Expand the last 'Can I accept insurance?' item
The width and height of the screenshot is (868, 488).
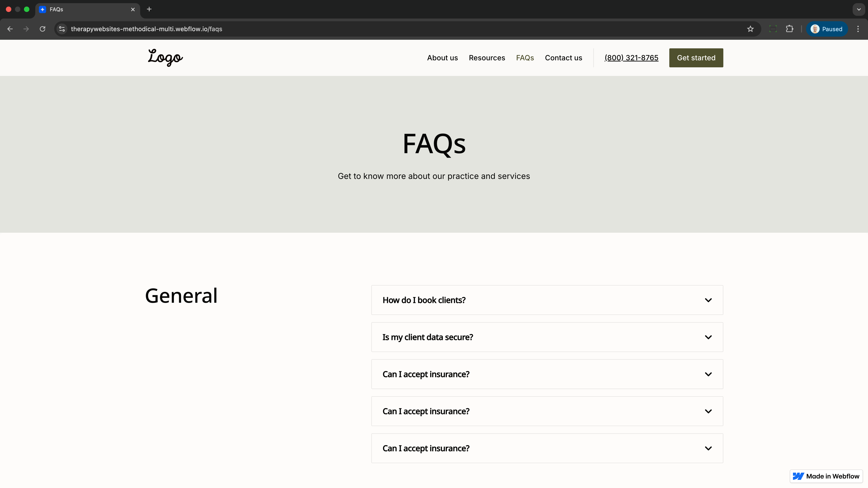[547, 448]
